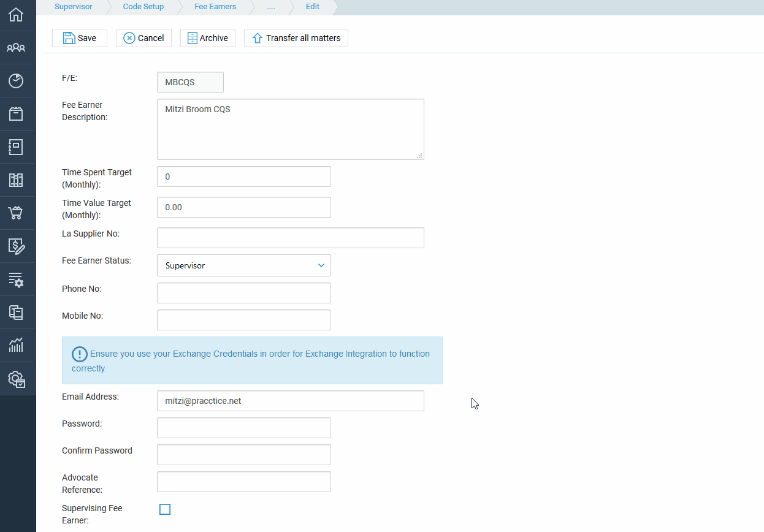Screen dimensions: 764x532
Task: Click the Confirm Password field
Action: (x=244, y=455)
